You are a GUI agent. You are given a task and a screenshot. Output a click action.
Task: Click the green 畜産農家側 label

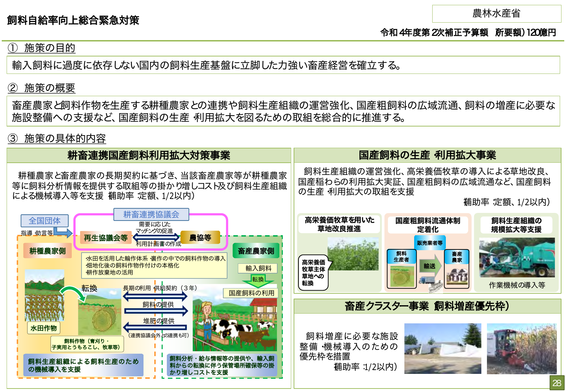256,251
